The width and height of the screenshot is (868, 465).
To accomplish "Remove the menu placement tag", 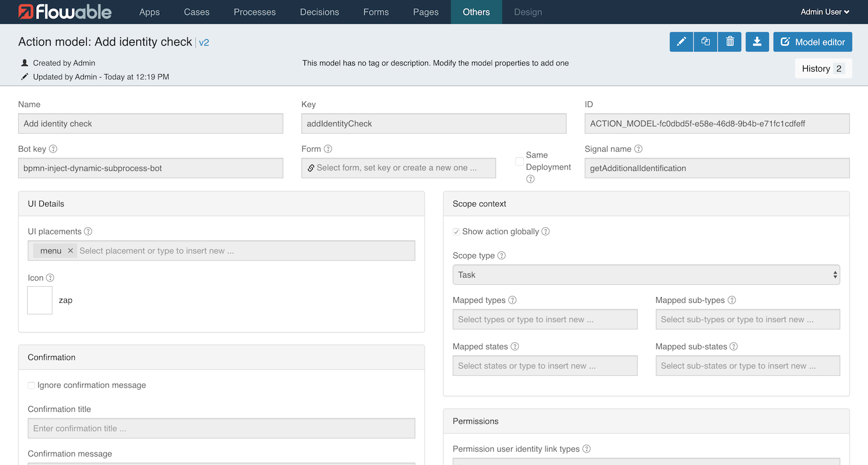I will (71, 251).
